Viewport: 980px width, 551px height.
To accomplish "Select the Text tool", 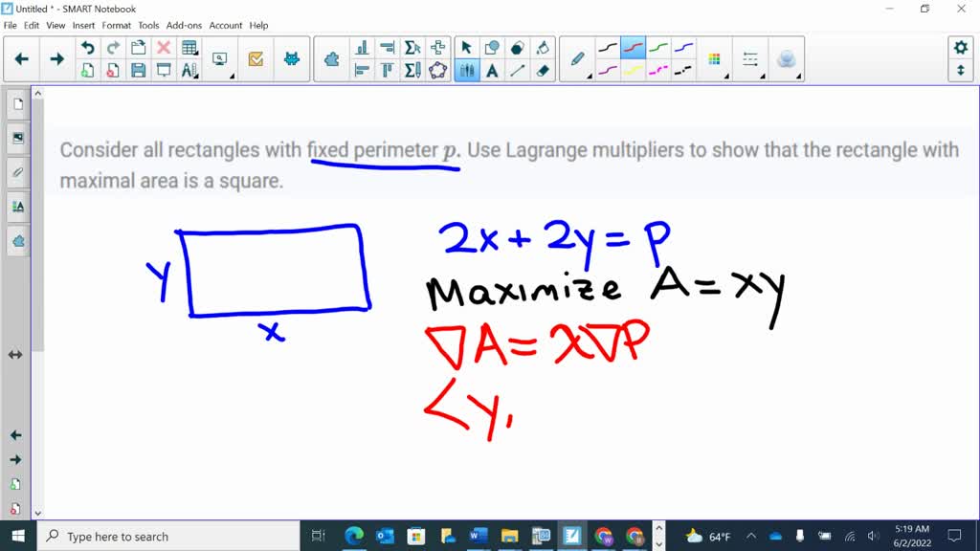I will pyautogui.click(x=492, y=70).
